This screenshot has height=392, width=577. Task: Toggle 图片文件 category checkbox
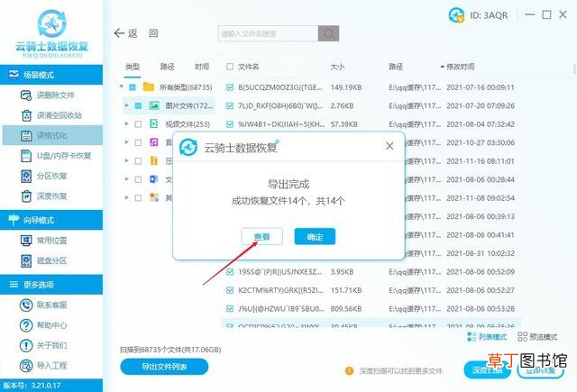pyautogui.click(x=138, y=106)
